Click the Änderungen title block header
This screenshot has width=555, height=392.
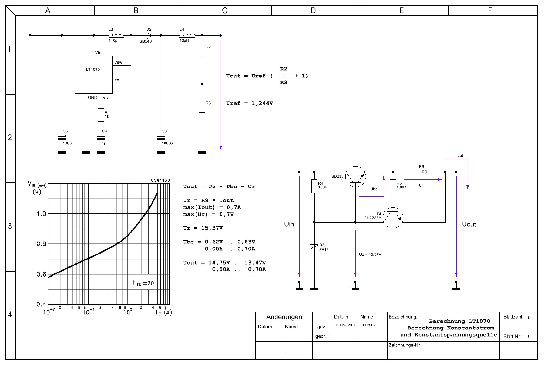(284, 317)
